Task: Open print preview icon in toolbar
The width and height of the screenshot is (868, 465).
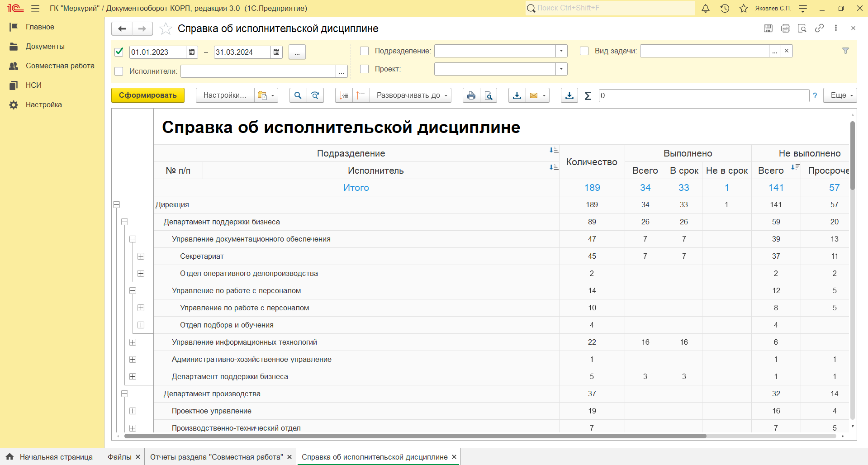Action: click(x=489, y=95)
